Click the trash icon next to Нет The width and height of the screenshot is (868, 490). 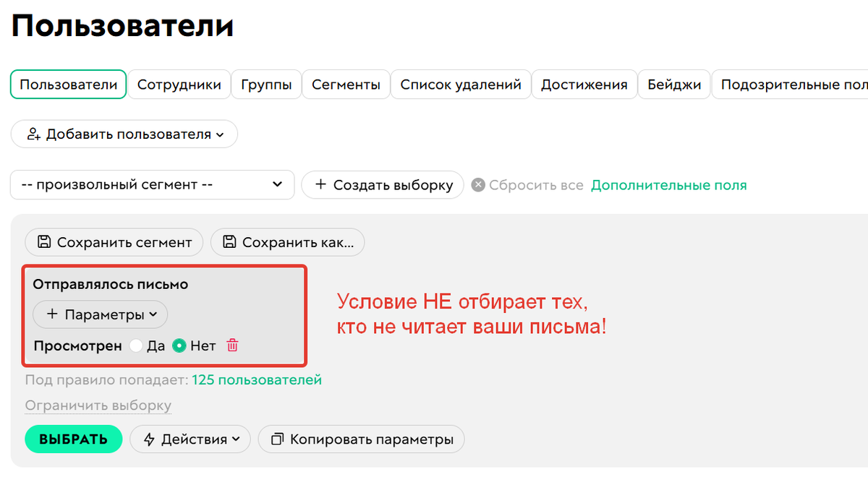pos(232,345)
